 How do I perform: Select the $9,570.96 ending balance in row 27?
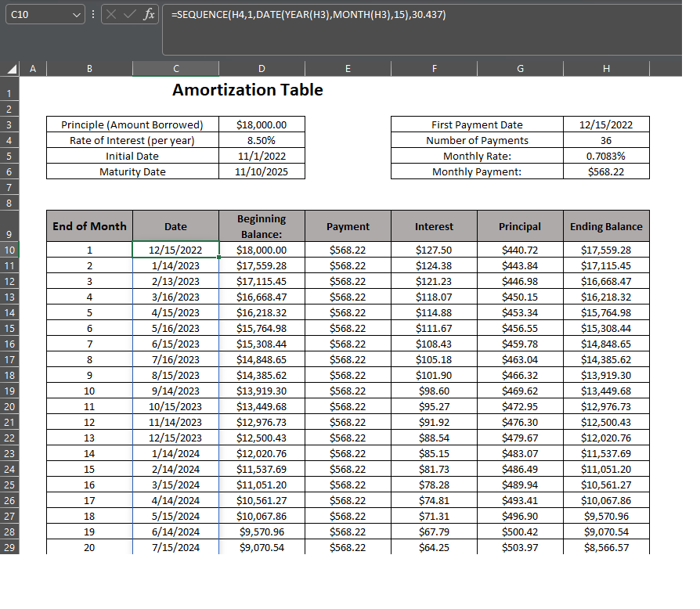point(606,516)
